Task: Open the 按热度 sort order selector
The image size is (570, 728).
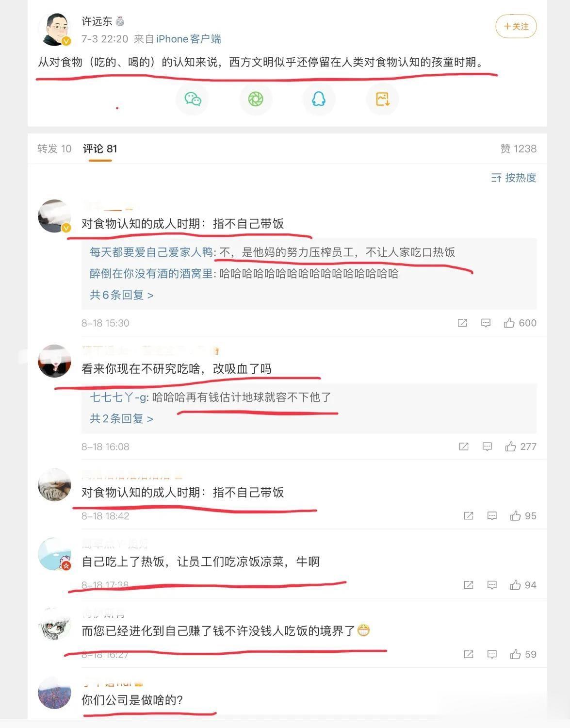Action: coord(514,178)
